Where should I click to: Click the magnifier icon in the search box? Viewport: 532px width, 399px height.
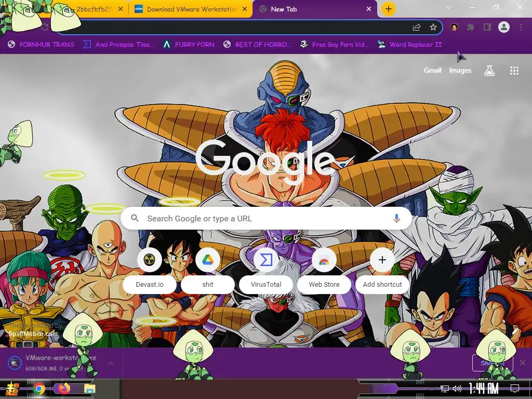click(x=135, y=218)
